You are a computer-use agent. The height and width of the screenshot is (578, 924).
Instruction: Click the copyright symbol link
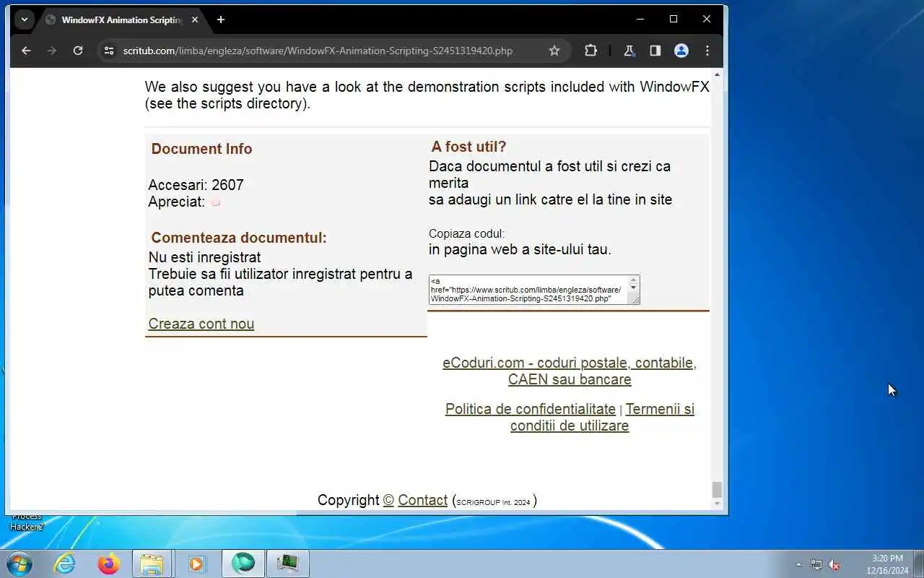point(388,500)
